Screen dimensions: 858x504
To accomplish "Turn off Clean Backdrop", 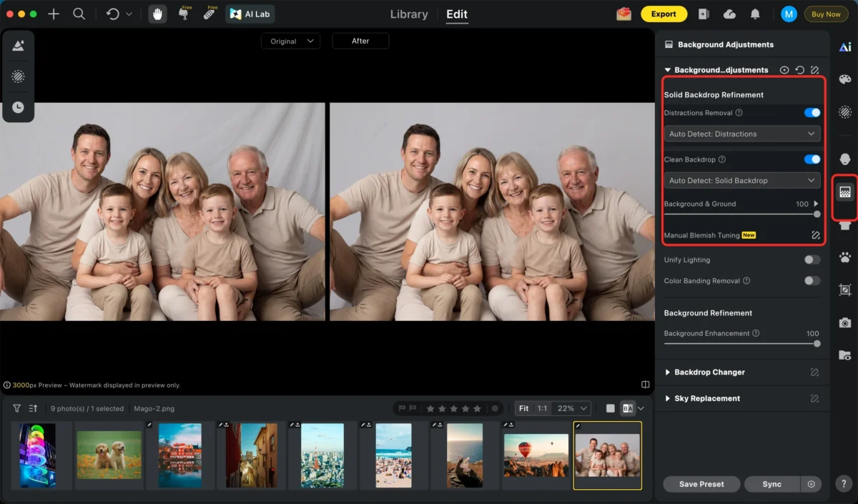I will [x=812, y=159].
